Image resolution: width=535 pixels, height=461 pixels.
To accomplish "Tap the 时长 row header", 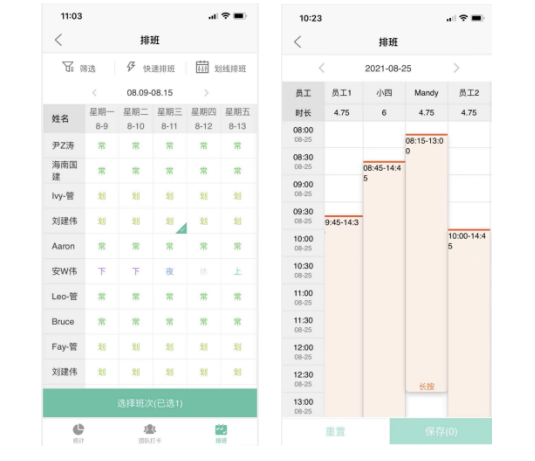I will (303, 113).
